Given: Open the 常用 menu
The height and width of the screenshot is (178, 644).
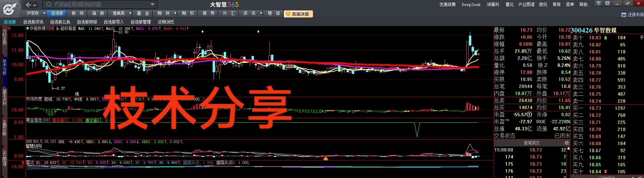Looking at the screenshot, I should click(556, 4).
